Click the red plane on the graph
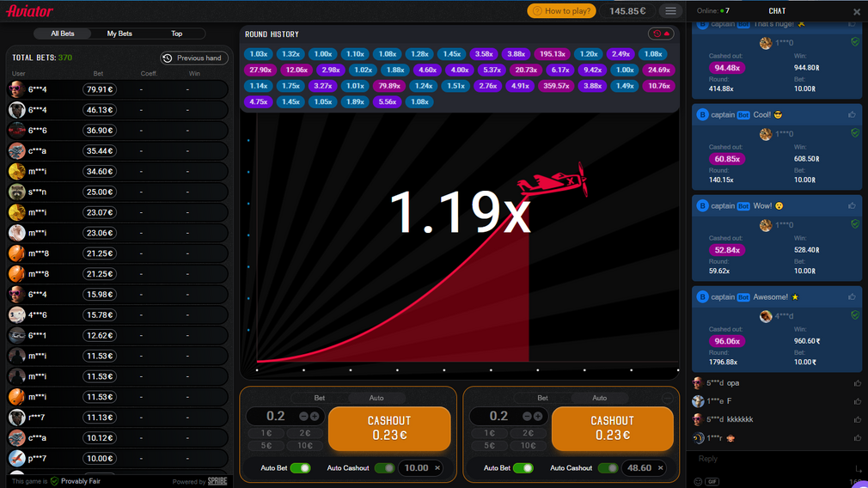The height and width of the screenshot is (488, 868). (x=553, y=180)
